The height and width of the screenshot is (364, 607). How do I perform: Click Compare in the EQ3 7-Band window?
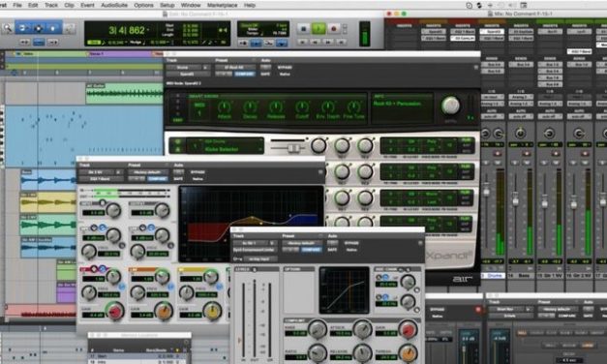tap(157, 179)
